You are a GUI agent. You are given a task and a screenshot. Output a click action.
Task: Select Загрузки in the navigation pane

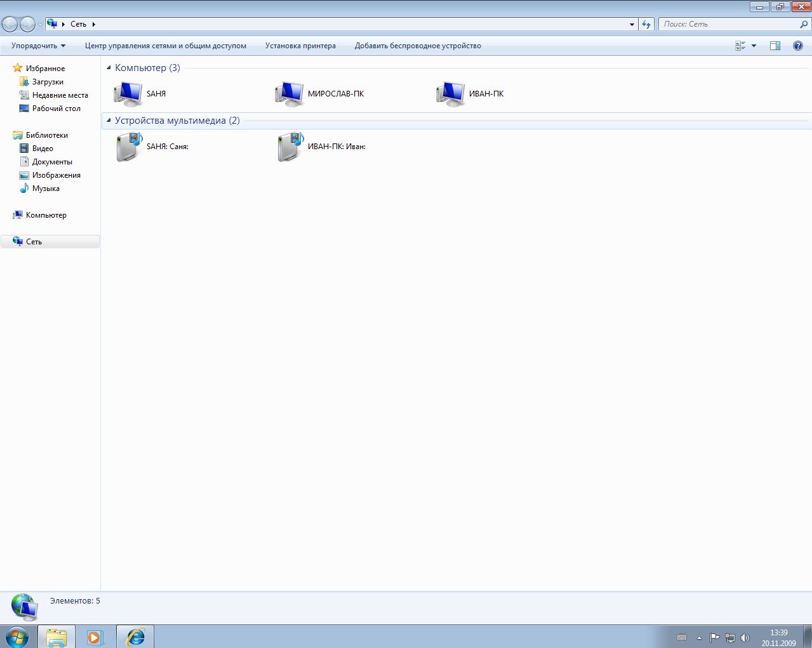pos(48,82)
